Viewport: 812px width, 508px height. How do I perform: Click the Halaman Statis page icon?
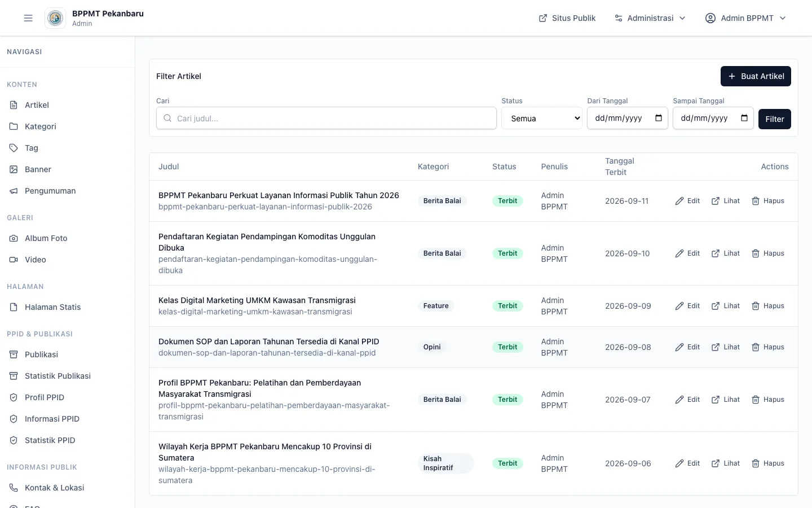coord(14,307)
